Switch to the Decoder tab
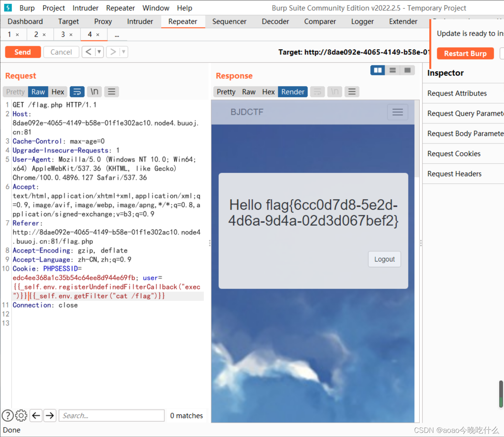This screenshot has width=504, height=437. [x=275, y=21]
